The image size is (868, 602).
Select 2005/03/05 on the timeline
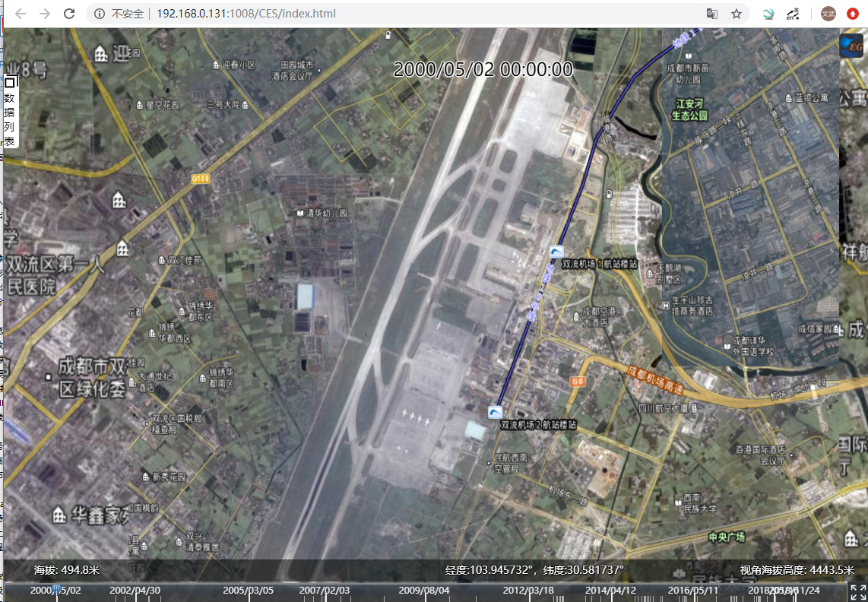click(x=248, y=590)
